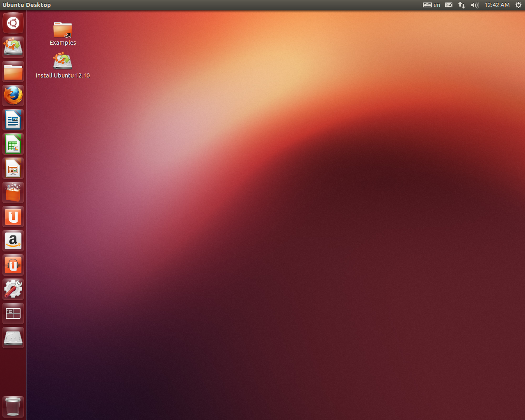Screen dimensions: 525x420
Task: Open the Ubuntu One Music Store
Action: coord(13,265)
